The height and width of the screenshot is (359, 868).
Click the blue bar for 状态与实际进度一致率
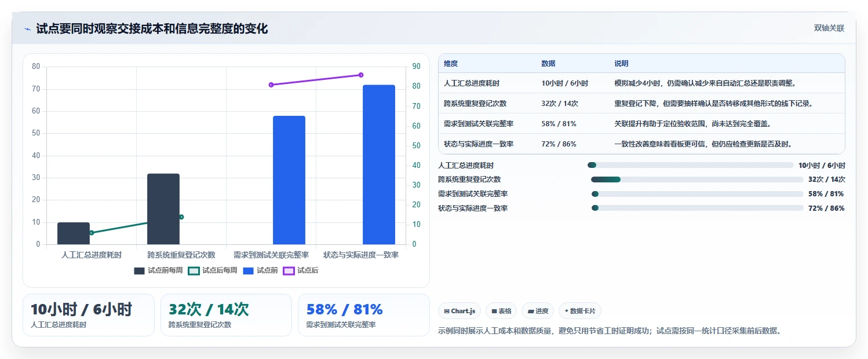tap(379, 164)
